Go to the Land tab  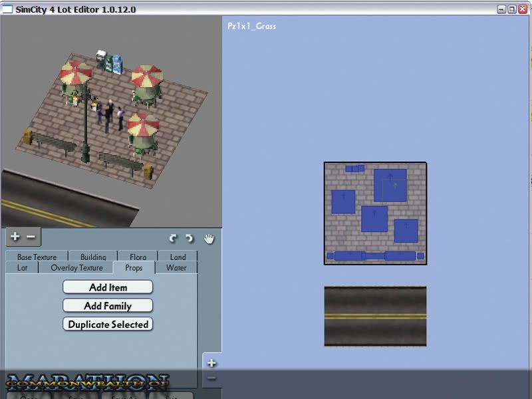pos(178,257)
